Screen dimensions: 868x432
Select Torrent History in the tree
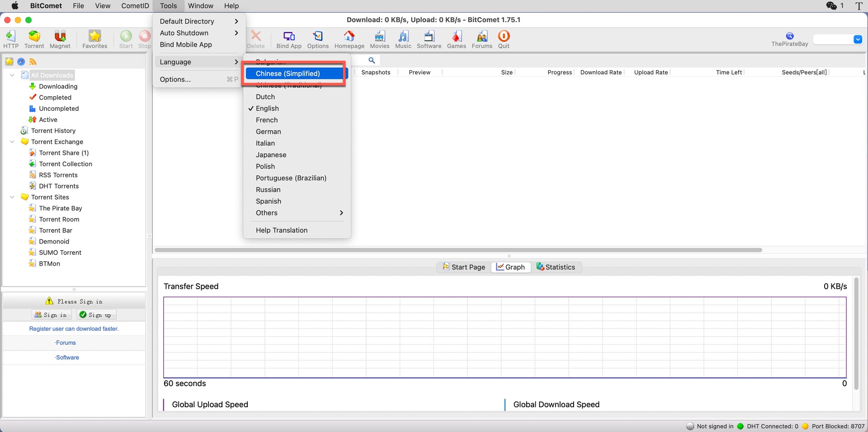[x=53, y=131]
